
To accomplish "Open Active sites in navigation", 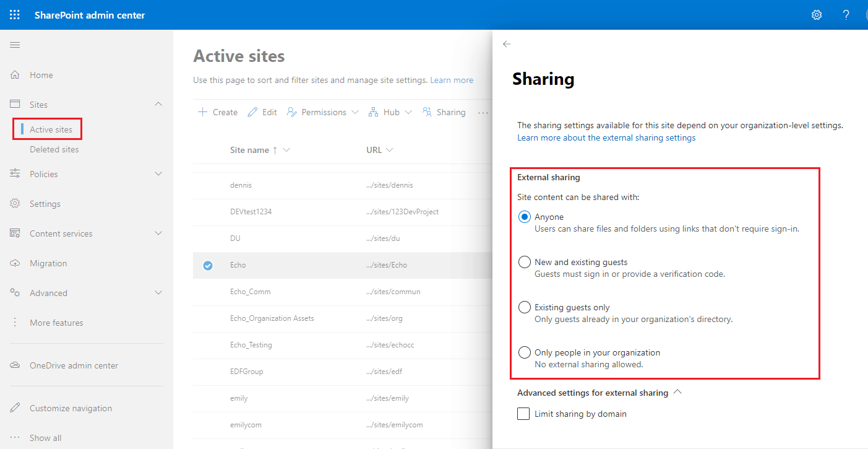I will 51,129.
